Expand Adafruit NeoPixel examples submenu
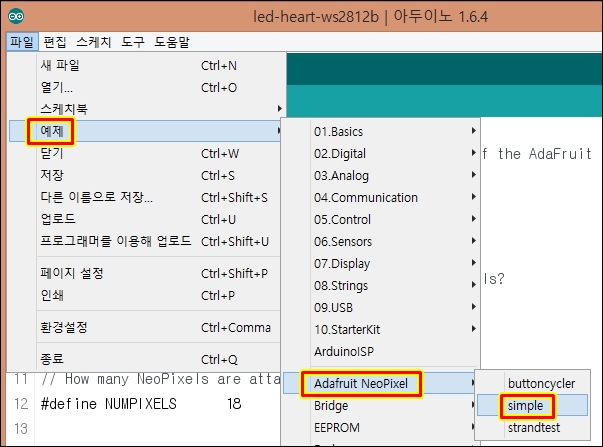The height and width of the screenshot is (447, 603). [381, 383]
